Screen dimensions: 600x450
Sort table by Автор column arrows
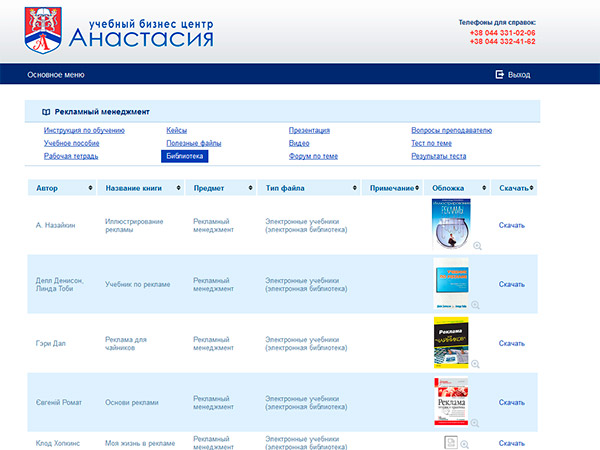[91, 188]
